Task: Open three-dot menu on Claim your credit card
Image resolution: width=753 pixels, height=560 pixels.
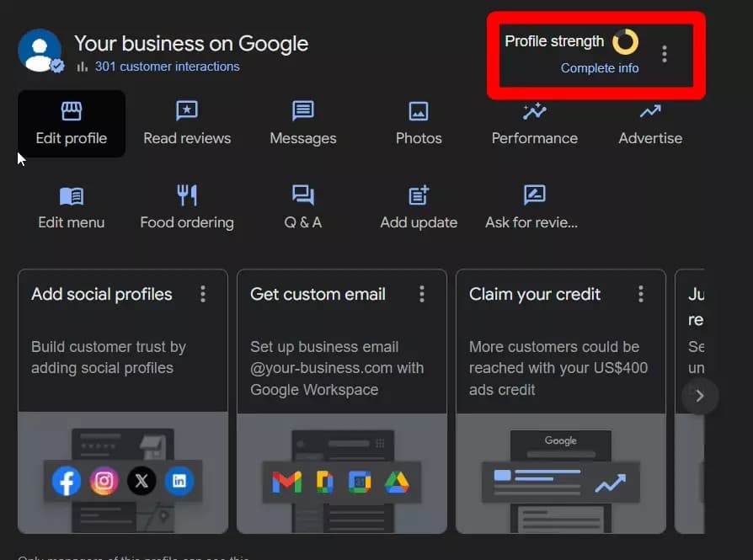Action: [641, 294]
